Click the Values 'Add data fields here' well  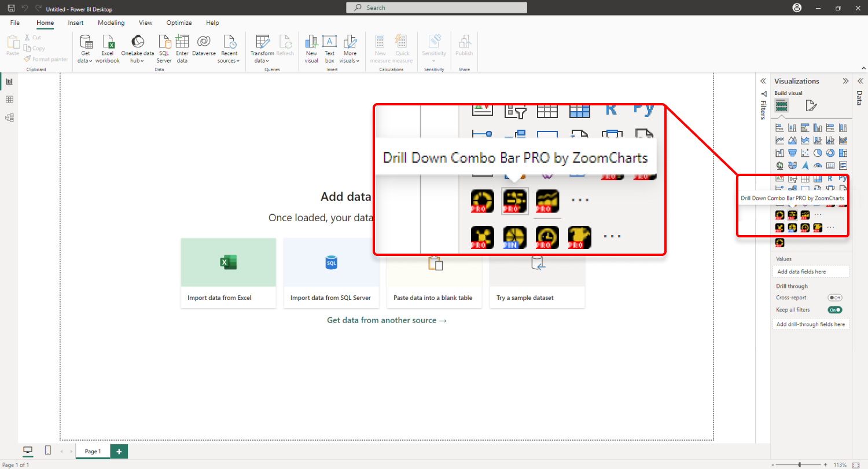coord(811,272)
